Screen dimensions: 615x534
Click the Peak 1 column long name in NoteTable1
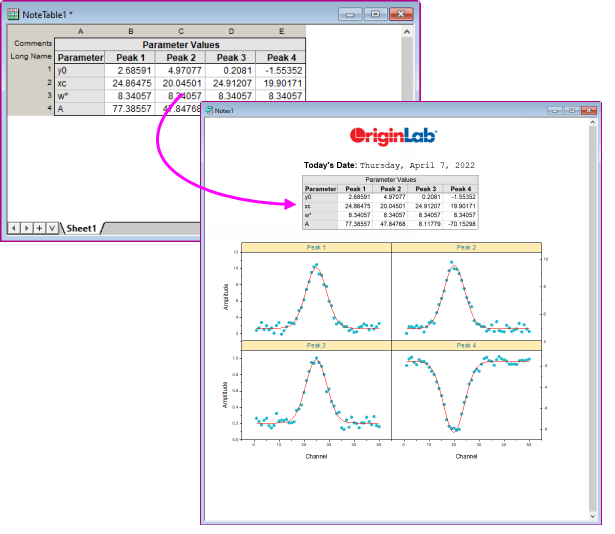pos(130,57)
